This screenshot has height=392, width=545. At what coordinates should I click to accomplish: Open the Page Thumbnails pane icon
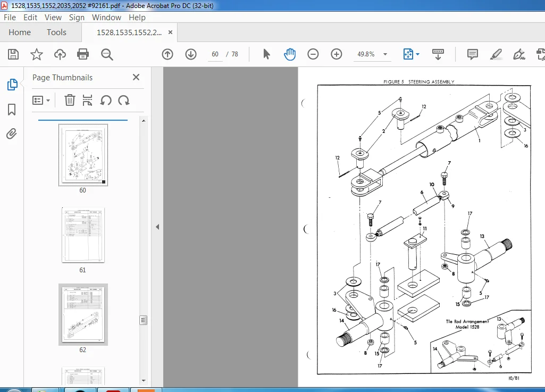point(12,85)
